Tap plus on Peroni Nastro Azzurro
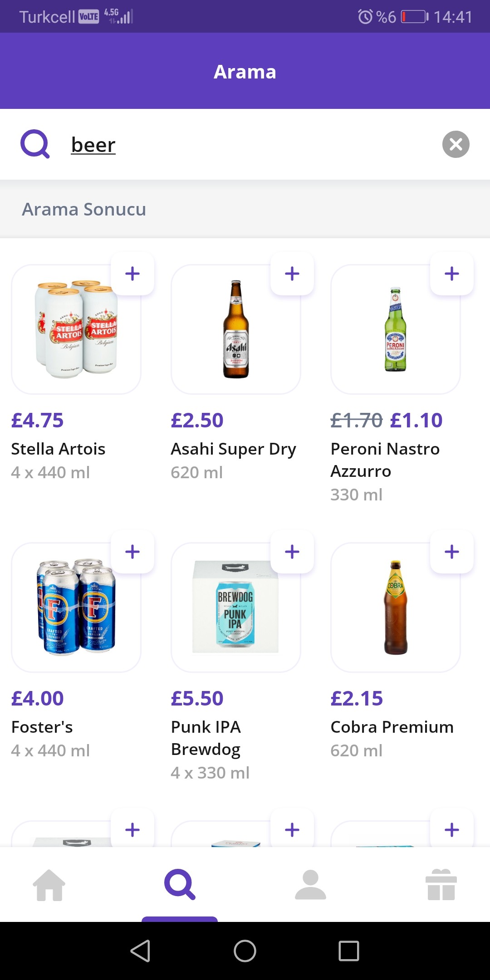The image size is (490, 980). click(x=452, y=274)
